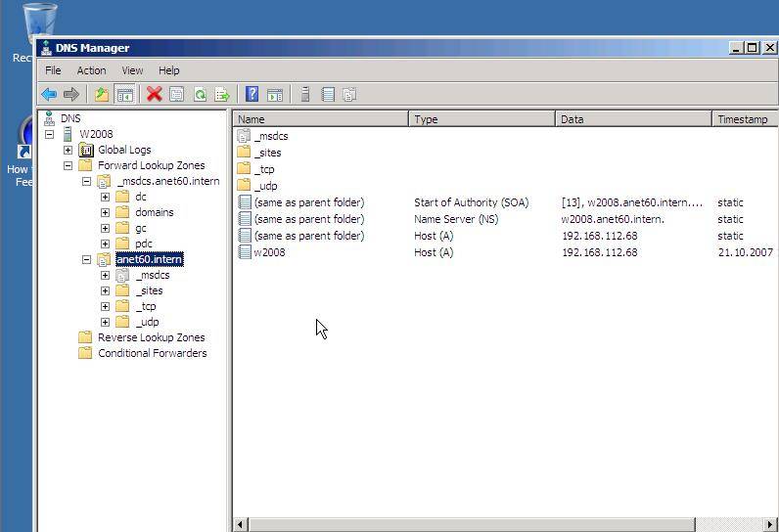Expand the domains folder
The image size is (779, 532).
(x=105, y=212)
